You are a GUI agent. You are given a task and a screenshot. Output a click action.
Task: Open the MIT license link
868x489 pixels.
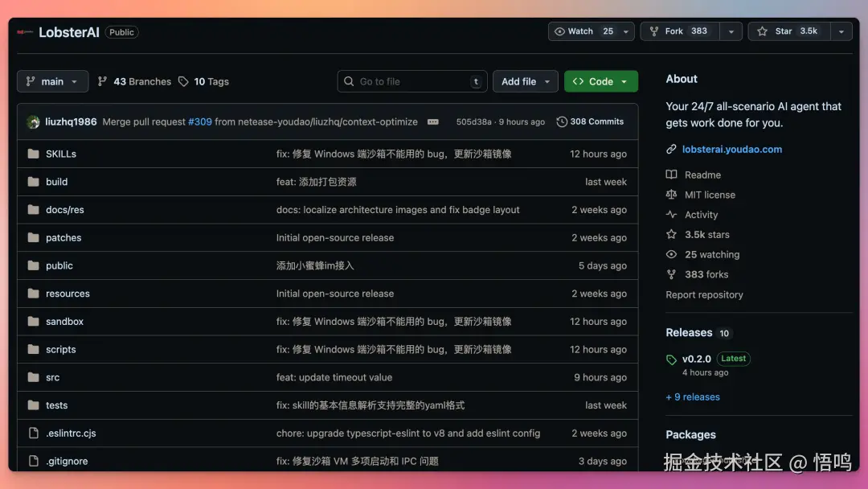coord(710,195)
